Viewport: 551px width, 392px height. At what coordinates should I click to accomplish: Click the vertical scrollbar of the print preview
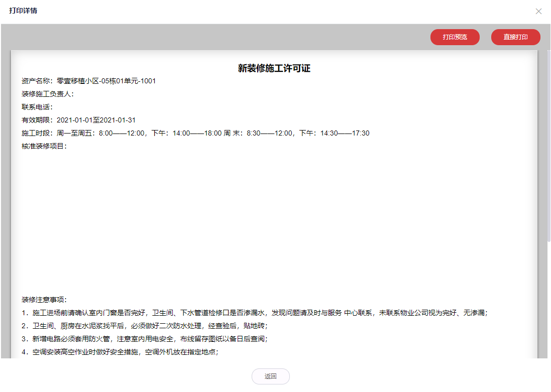(x=549, y=146)
